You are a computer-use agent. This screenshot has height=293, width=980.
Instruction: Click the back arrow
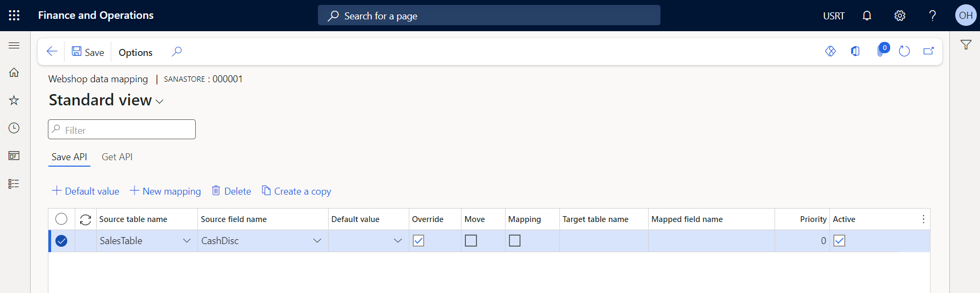52,52
